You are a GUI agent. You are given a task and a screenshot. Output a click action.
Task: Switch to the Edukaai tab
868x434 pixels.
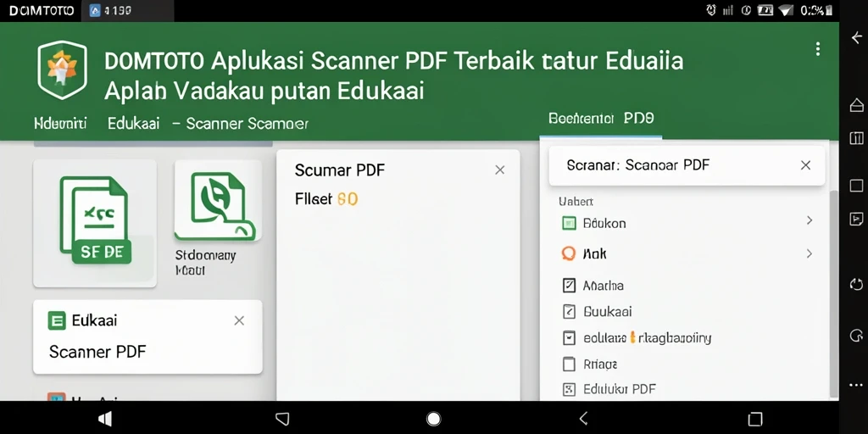pyautogui.click(x=133, y=123)
